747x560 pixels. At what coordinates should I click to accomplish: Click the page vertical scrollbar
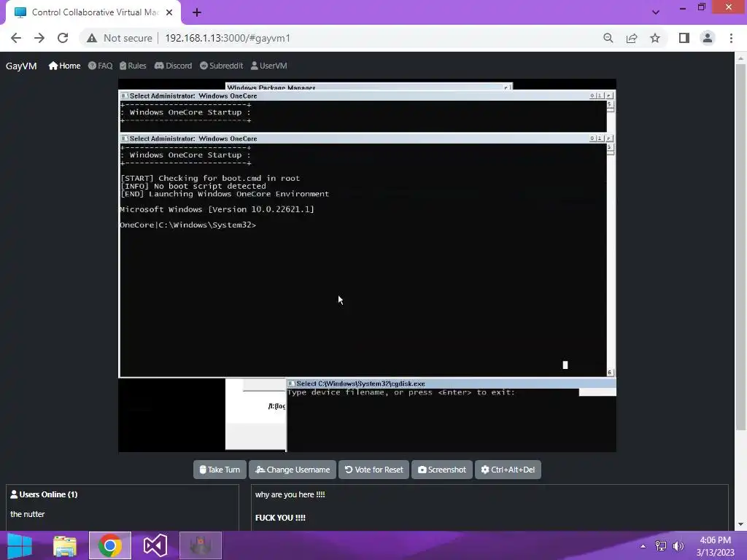pos(740,248)
